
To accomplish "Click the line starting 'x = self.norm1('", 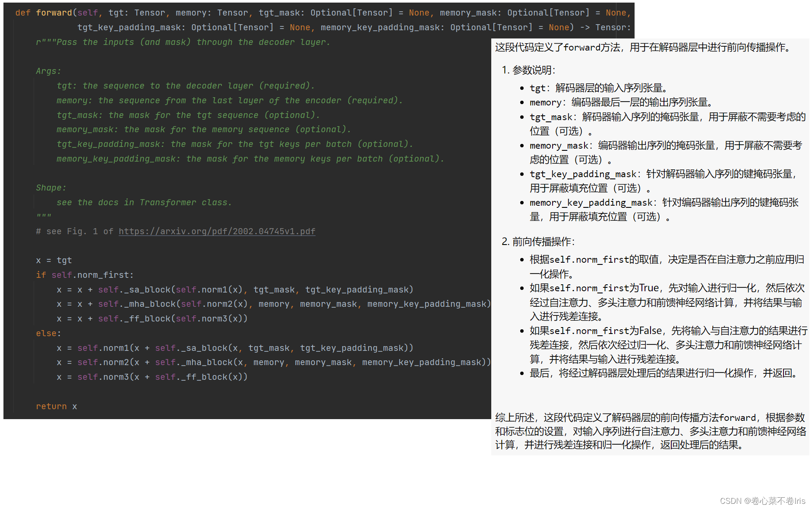I will 235,348.
